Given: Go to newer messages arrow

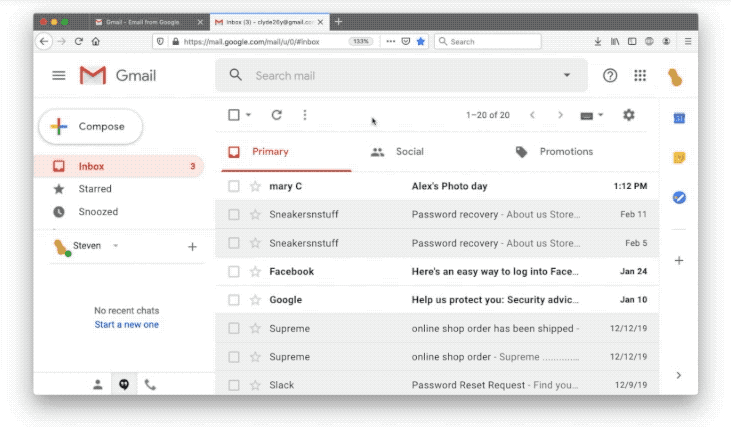Looking at the screenshot, I should (x=532, y=115).
